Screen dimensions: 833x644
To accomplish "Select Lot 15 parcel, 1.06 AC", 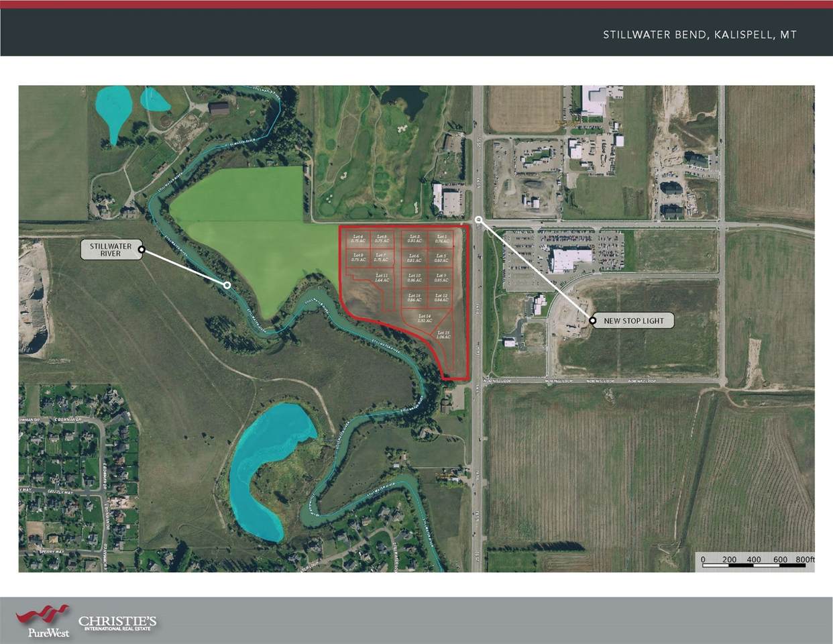I will coord(443,335).
